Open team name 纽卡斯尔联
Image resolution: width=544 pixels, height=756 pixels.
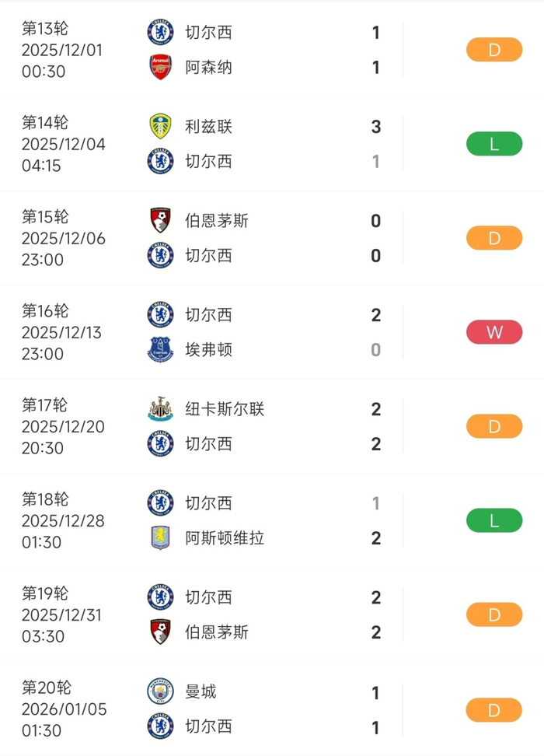(225, 409)
